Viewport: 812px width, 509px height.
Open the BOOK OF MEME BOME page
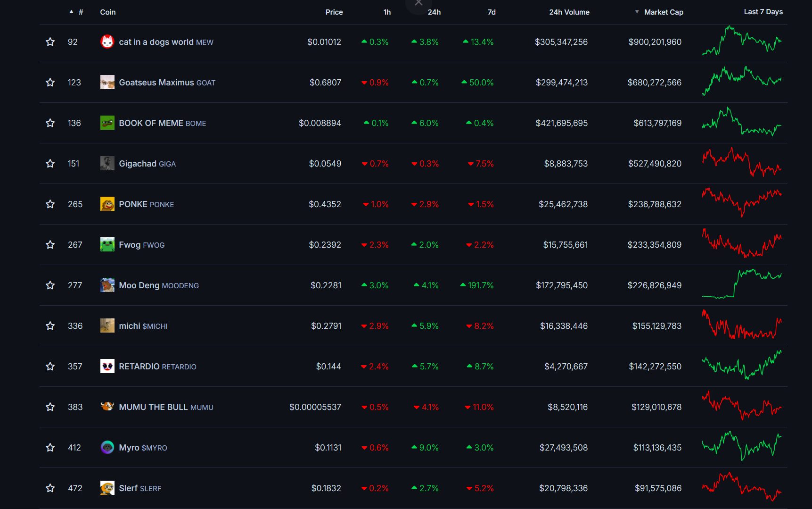pyautogui.click(x=162, y=123)
